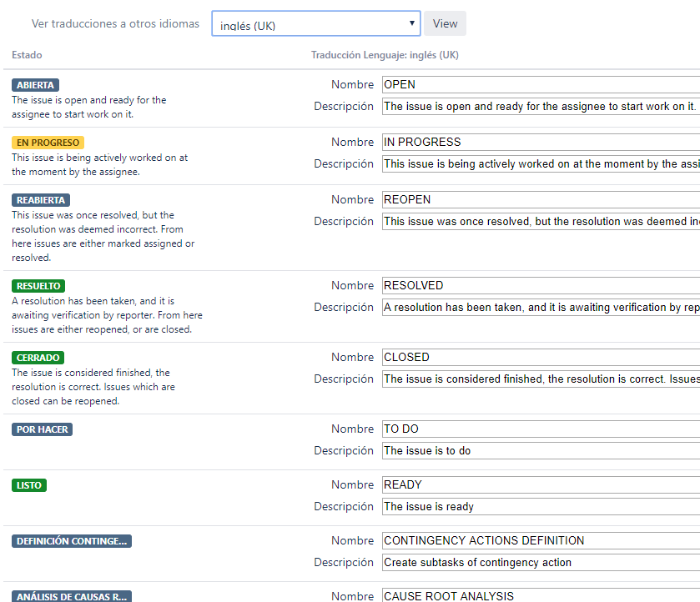Click the Descripción field reading 'The issue is to do'

[x=541, y=451]
